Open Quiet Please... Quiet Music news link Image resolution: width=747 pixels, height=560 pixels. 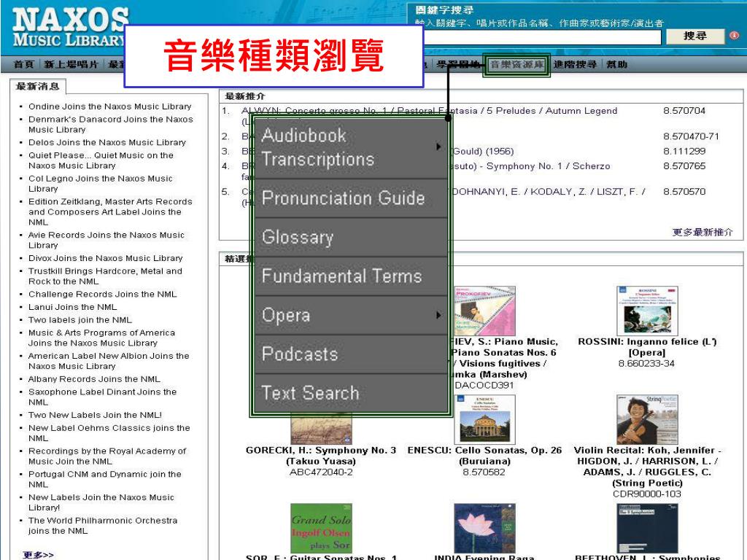(101, 160)
